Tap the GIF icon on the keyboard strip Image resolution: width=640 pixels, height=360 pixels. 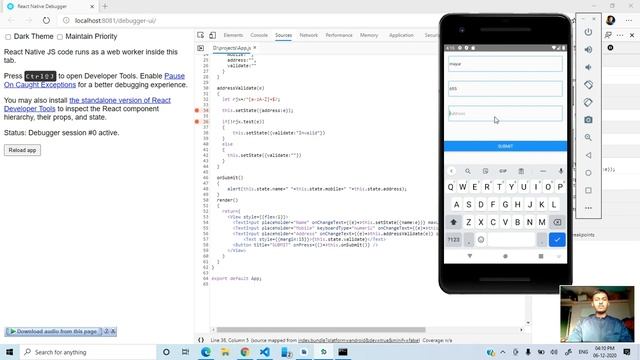point(503,171)
